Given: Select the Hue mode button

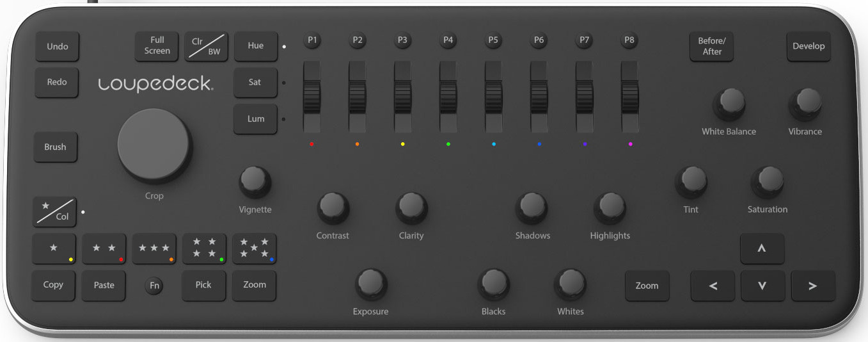Looking at the screenshot, I should tap(255, 46).
